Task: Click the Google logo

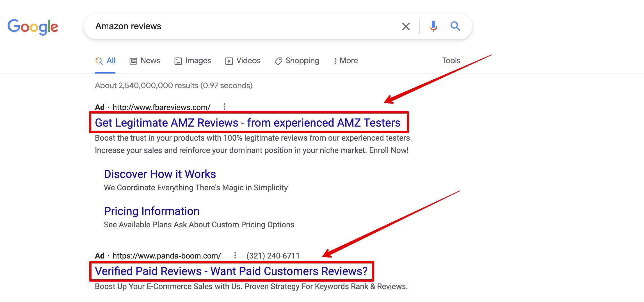Action: (33, 27)
